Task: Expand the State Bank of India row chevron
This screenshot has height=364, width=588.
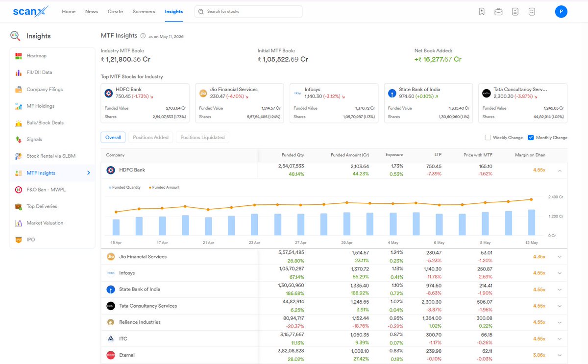Action: [x=560, y=290]
